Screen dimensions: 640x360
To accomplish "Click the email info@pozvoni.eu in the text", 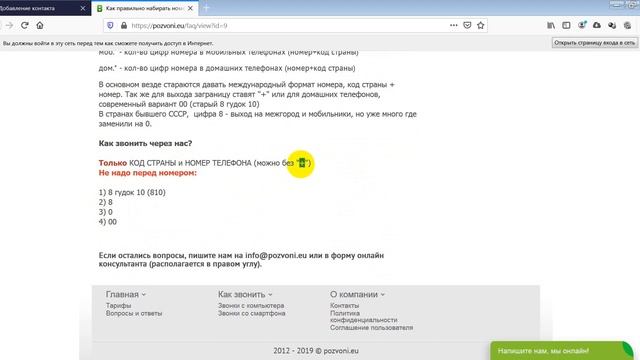I will (276, 256).
